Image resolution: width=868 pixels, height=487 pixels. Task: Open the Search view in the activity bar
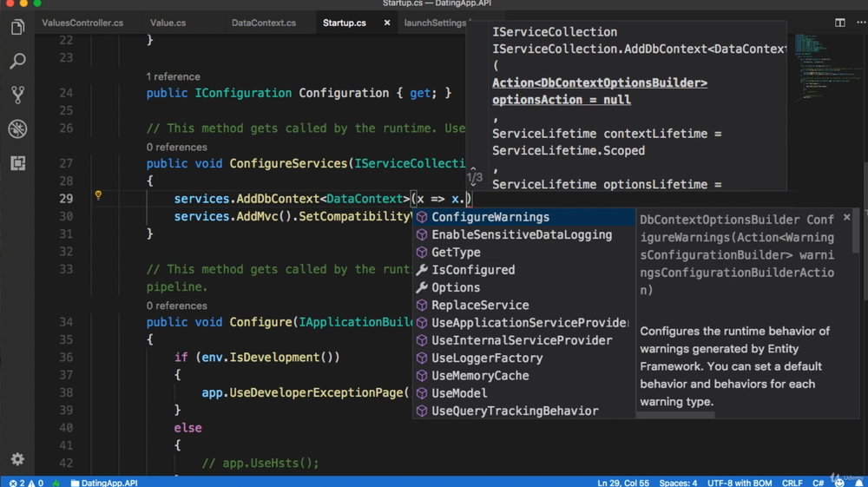point(17,61)
